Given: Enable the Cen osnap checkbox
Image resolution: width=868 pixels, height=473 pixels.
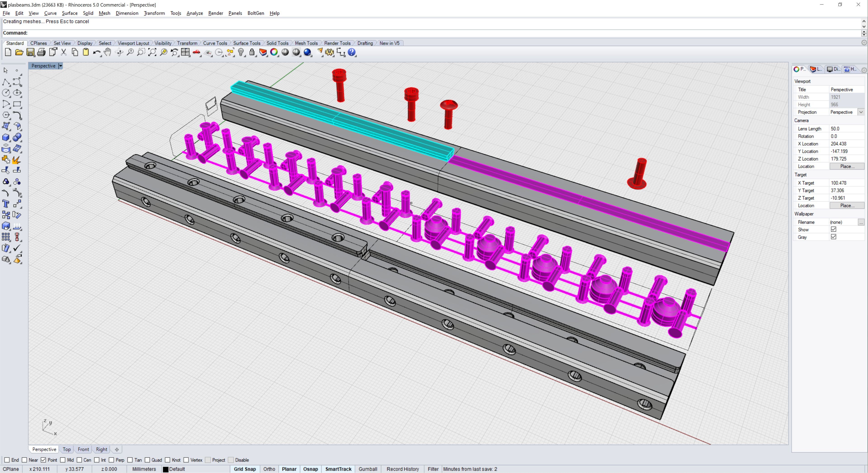Looking at the screenshot, I should pos(80,460).
